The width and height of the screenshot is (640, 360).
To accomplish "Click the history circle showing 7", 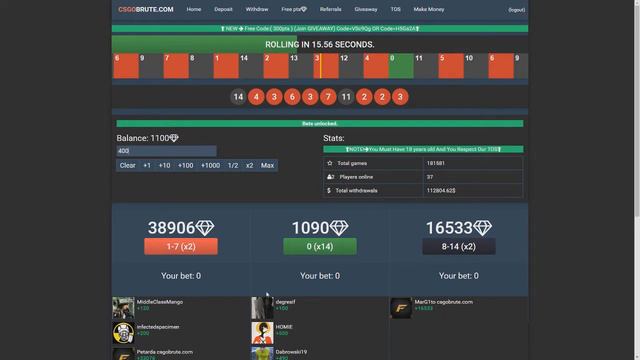I will pyautogui.click(x=328, y=97).
